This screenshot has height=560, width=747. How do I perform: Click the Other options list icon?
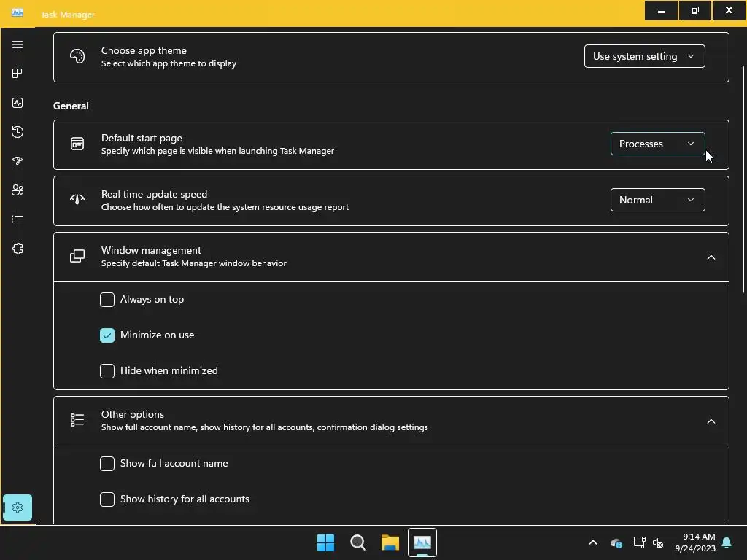pos(77,420)
